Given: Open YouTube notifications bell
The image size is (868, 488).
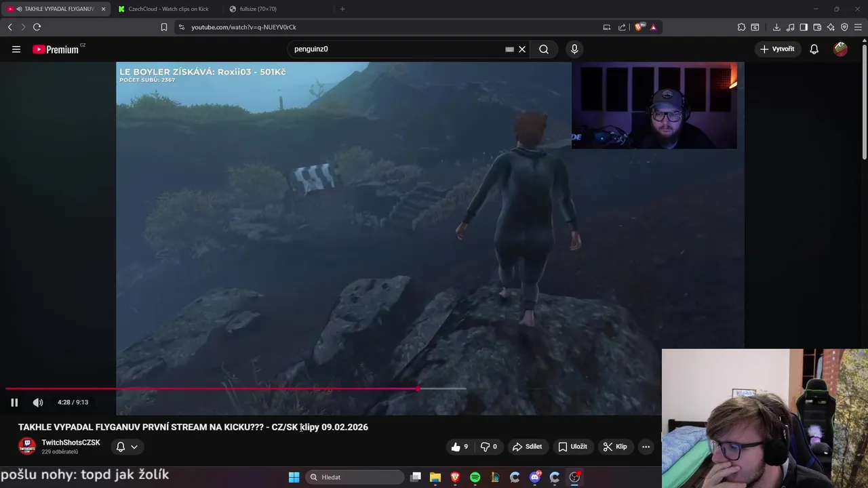Looking at the screenshot, I should pyautogui.click(x=814, y=49).
